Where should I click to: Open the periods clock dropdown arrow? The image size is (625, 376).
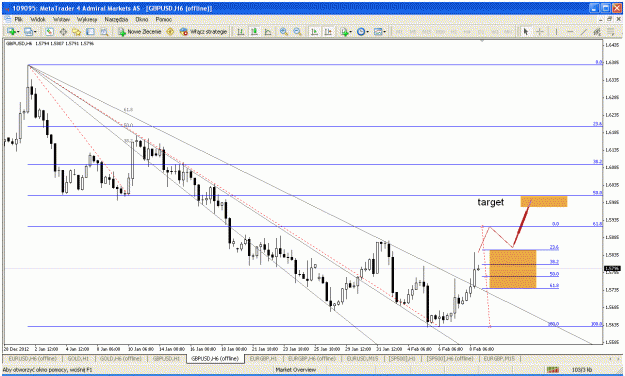tap(368, 31)
